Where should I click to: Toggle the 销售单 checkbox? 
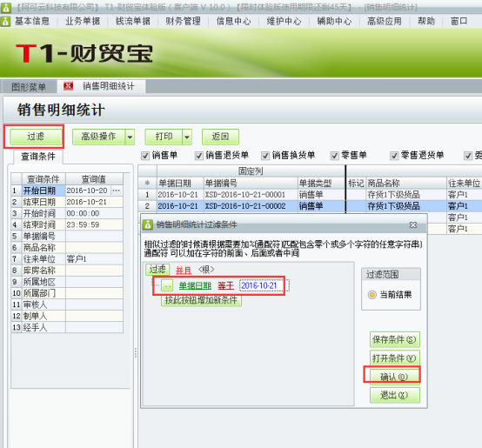click(145, 156)
